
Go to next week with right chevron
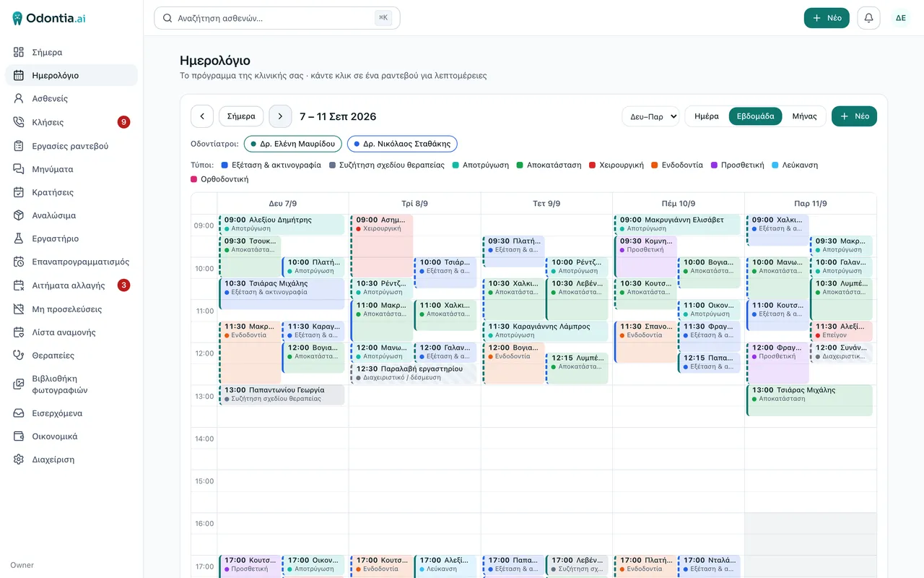280,116
